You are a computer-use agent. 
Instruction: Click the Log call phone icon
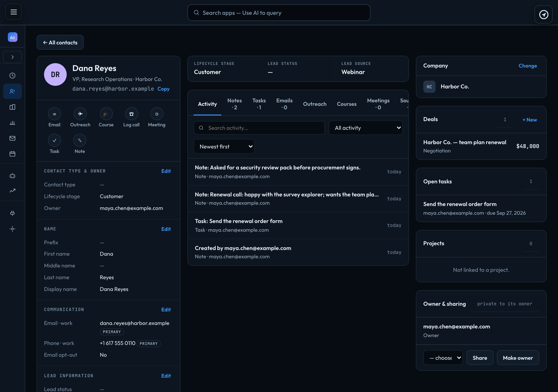131,114
